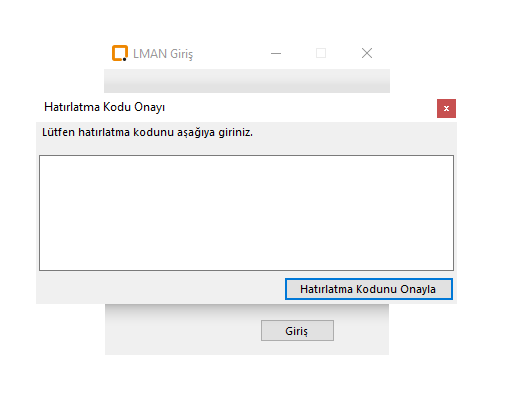The image size is (506, 405).
Task: Minimize the LMAN Giriş window
Action: (x=276, y=53)
